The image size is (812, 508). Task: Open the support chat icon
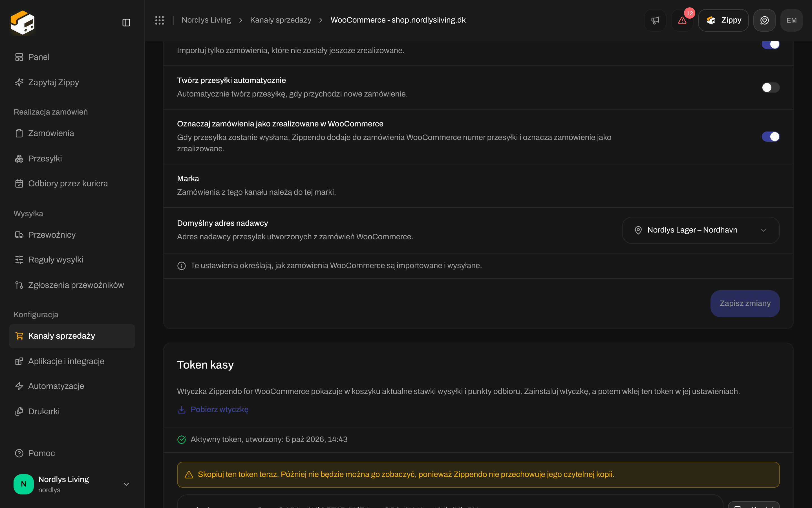point(764,20)
